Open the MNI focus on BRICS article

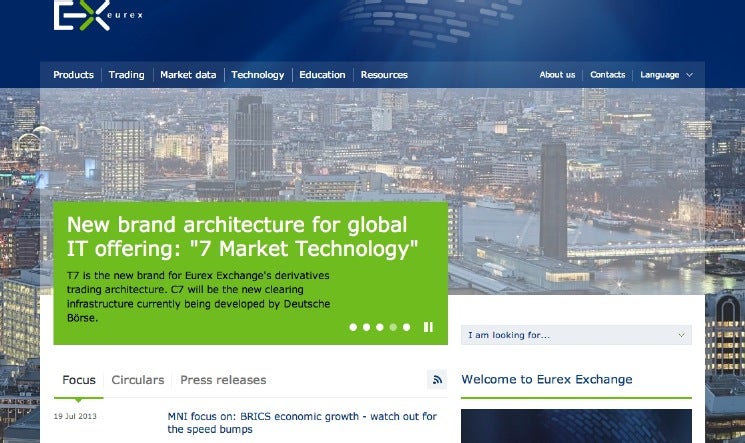pyautogui.click(x=302, y=423)
